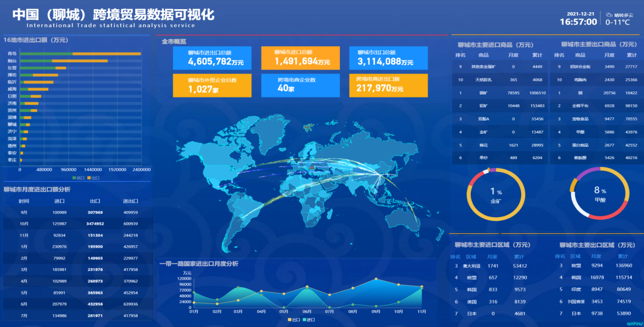Toggle the orange 出口 legend under bar chart
This screenshot has width=644, height=327.
pyautogui.click(x=94, y=178)
